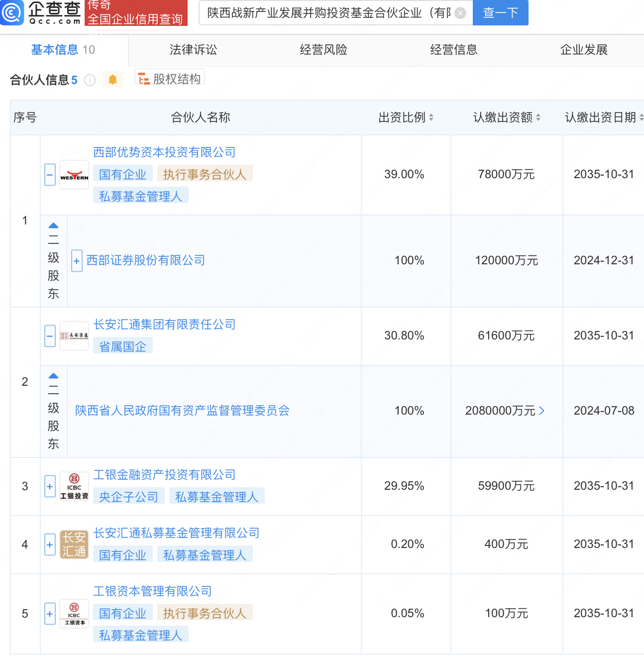644x656 pixels.
Task: Open 股权结构 equity structure view
Action: pyautogui.click(x=170, y=79)
